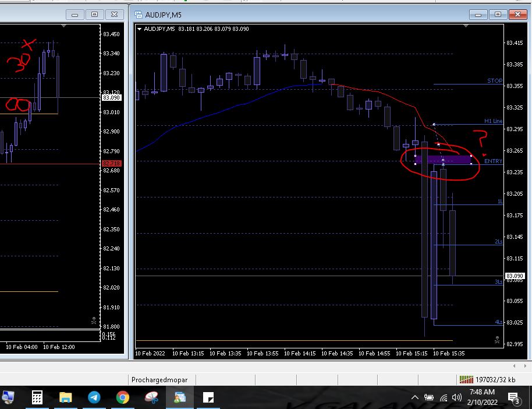Select the purple entry zone rectangle
Screen dimensions: 532x409
[x=443, y=160]
